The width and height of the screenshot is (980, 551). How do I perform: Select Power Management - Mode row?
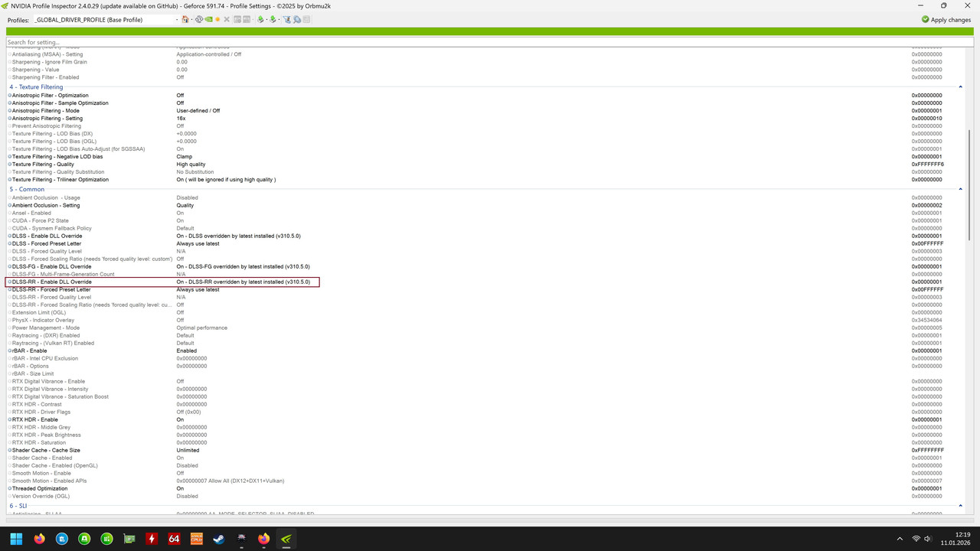[486, 328]
